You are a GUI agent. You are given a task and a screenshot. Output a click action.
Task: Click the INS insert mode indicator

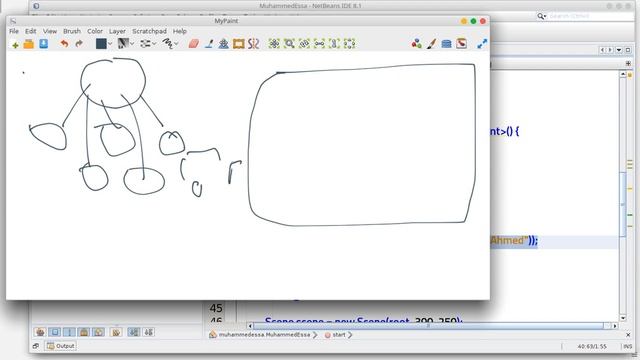628,346
